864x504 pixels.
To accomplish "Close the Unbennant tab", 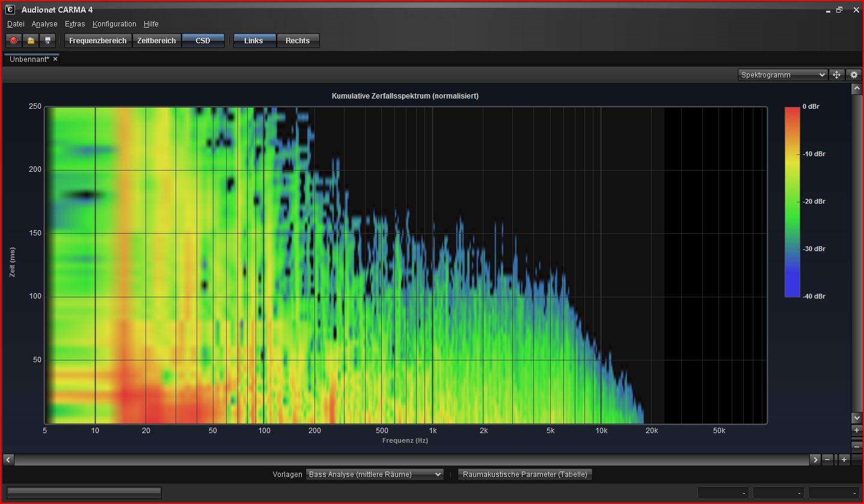I will (x=55, y=59).
